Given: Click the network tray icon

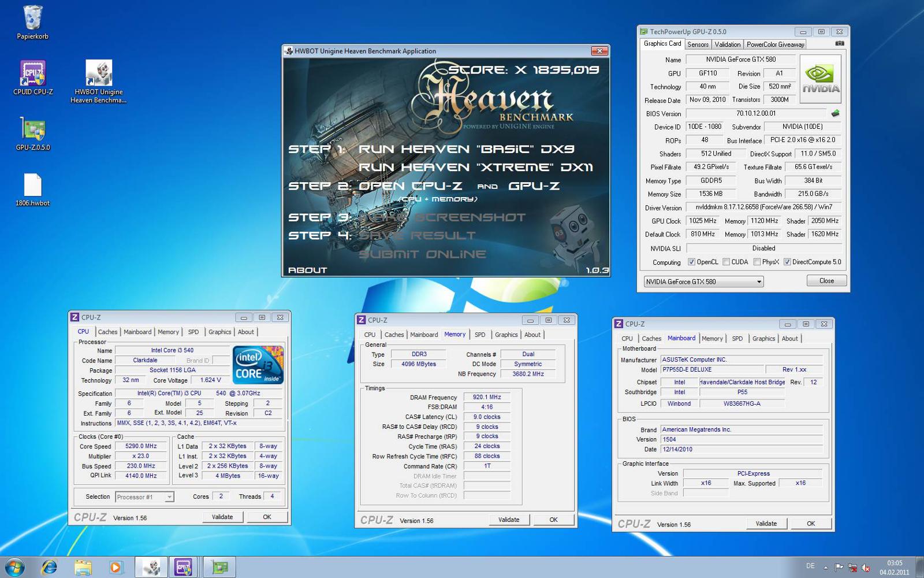Looking at the screenshot, I should pos(852,568).
